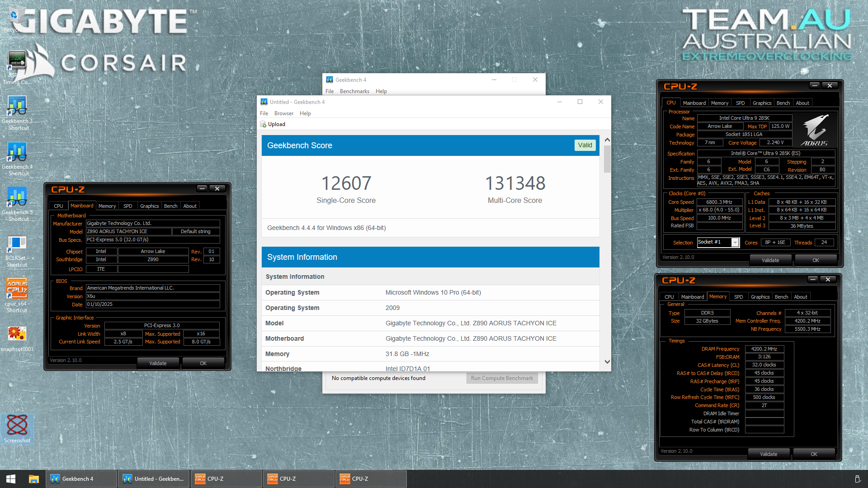The width and height of the screenshot is (868, 488).
Task: Click OK in CPU-Z Mainboard window
Action: tap(203, 363)
